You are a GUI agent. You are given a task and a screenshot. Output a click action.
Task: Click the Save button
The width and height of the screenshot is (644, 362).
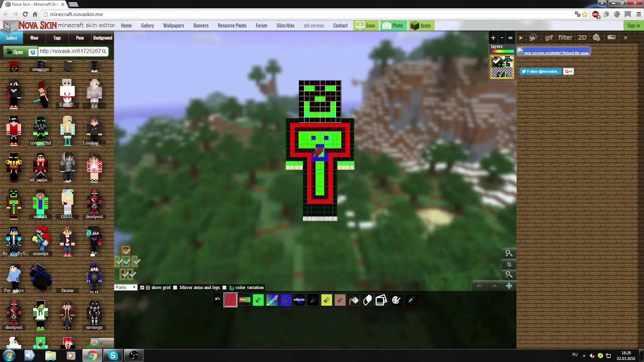tap(366, 26)
